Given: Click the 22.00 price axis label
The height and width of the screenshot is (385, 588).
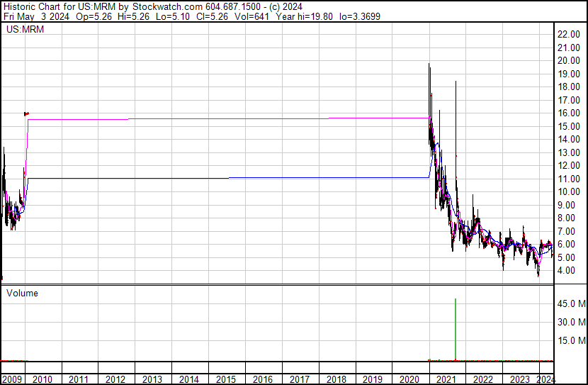Looking at the screenshot, I should 569,34.
